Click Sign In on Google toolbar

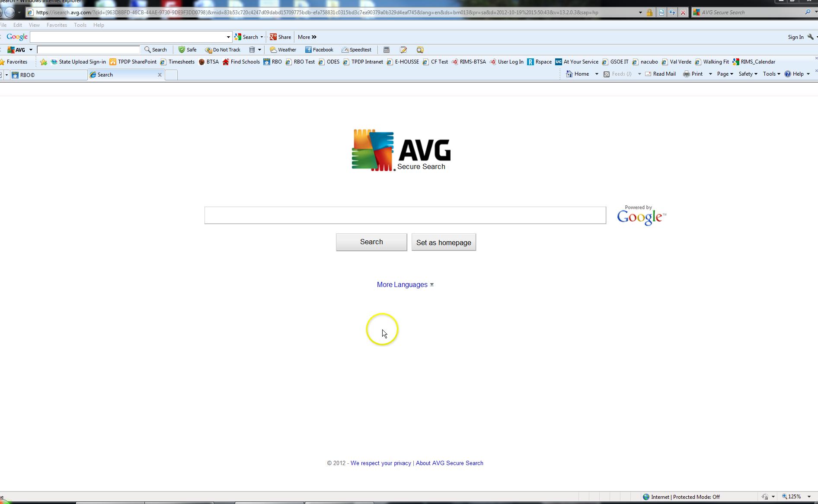tap(796, 37)
